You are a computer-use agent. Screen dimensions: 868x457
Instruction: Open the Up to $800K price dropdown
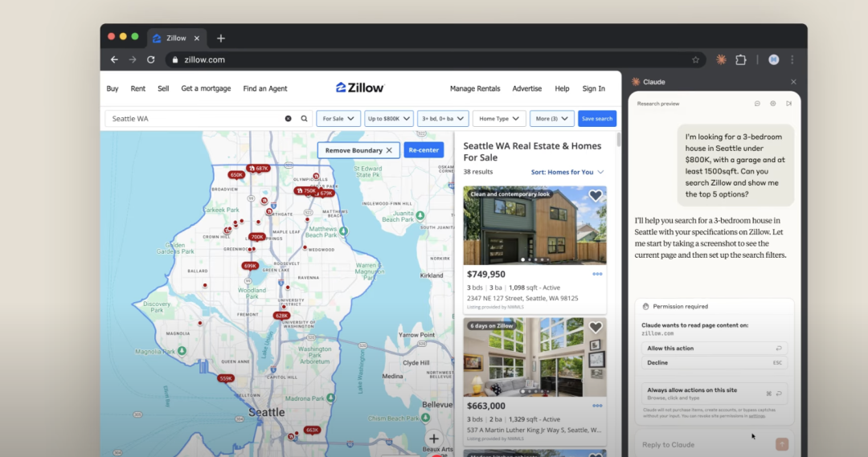[389, 118]
